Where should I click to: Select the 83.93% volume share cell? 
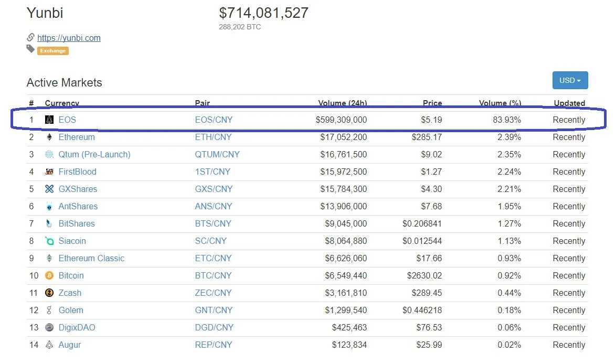[x=507, y=120]
